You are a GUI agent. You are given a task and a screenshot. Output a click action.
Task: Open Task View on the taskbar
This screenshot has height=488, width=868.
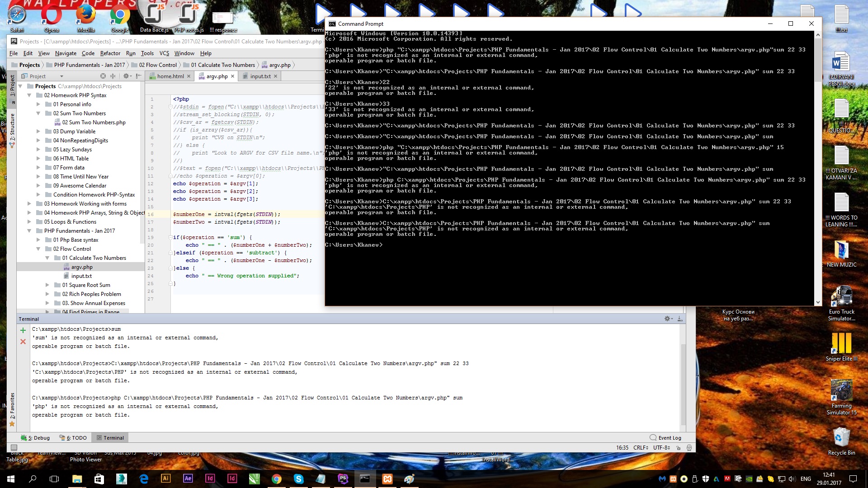[54, 479]
